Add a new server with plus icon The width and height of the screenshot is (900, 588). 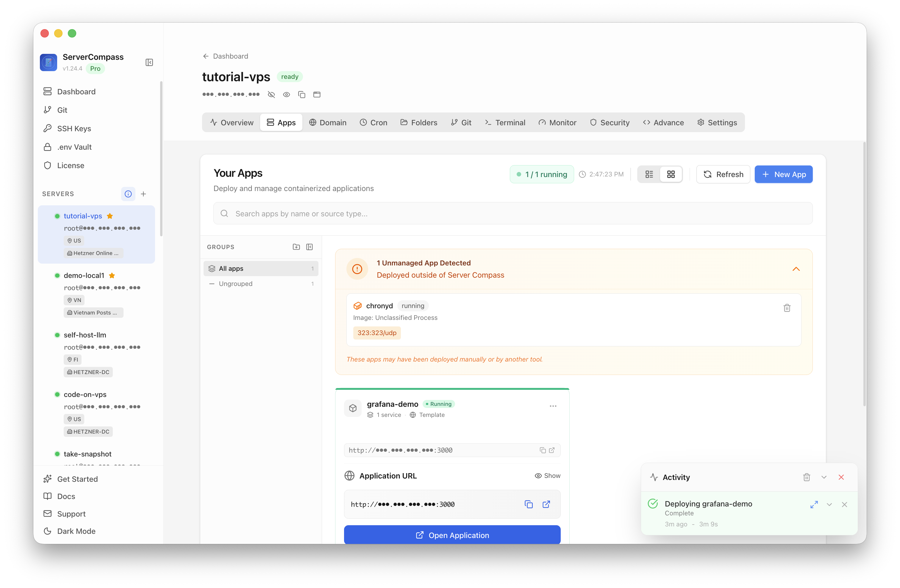pos(143,194)
